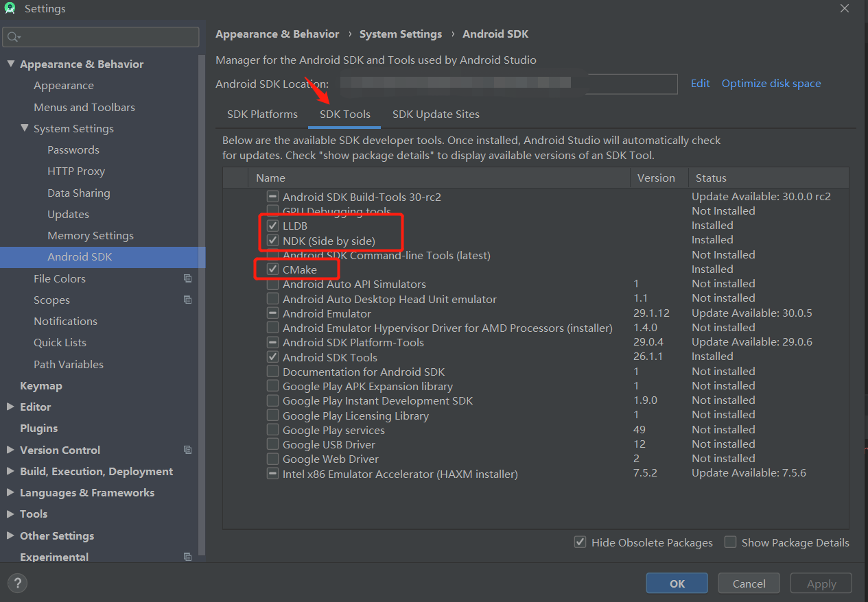
Task: Switch to SDK Platforms tab
Action: pyautogui.click(x=262, y=114)
